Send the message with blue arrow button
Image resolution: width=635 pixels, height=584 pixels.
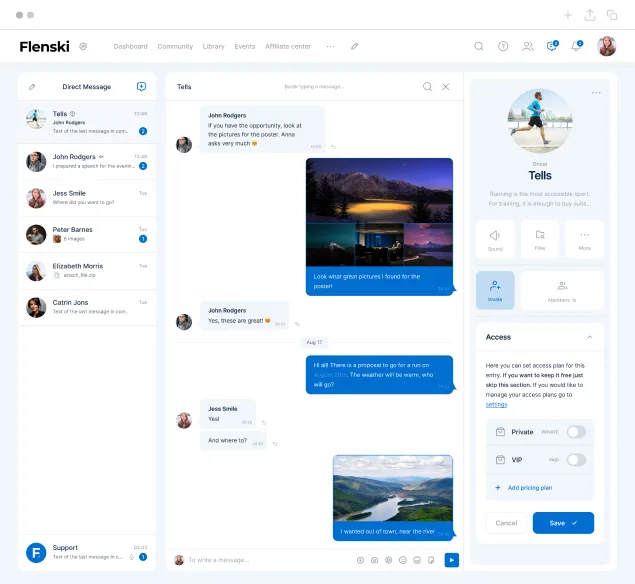451,560
